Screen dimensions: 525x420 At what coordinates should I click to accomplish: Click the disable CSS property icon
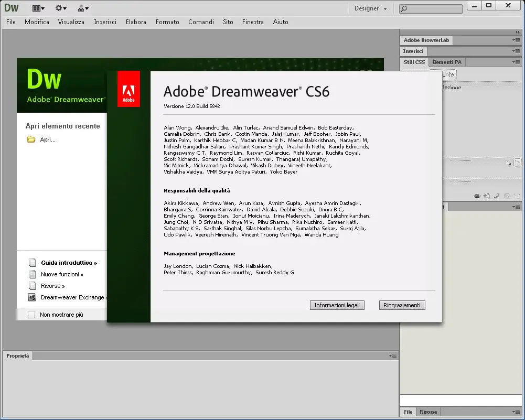click(x=507, y=196)
